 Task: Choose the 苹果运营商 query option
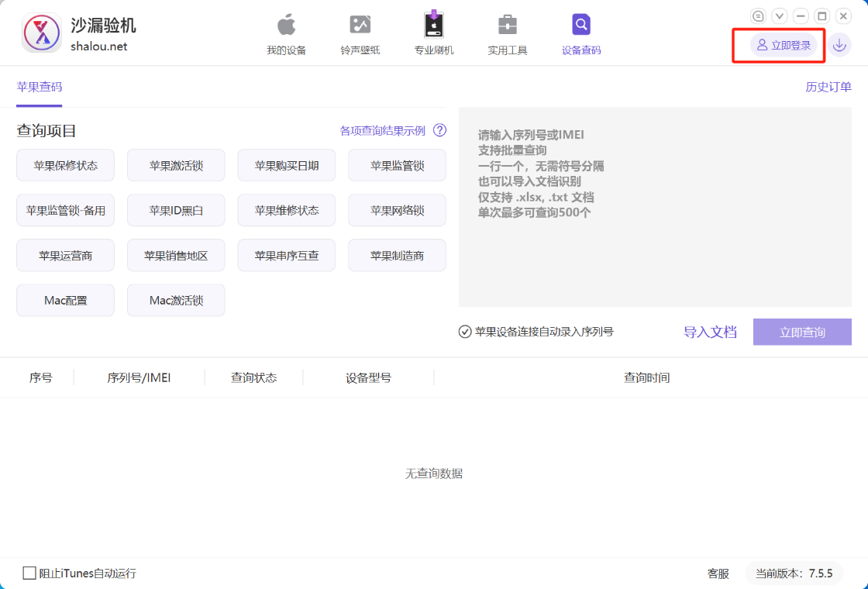(x=65, y=255)
